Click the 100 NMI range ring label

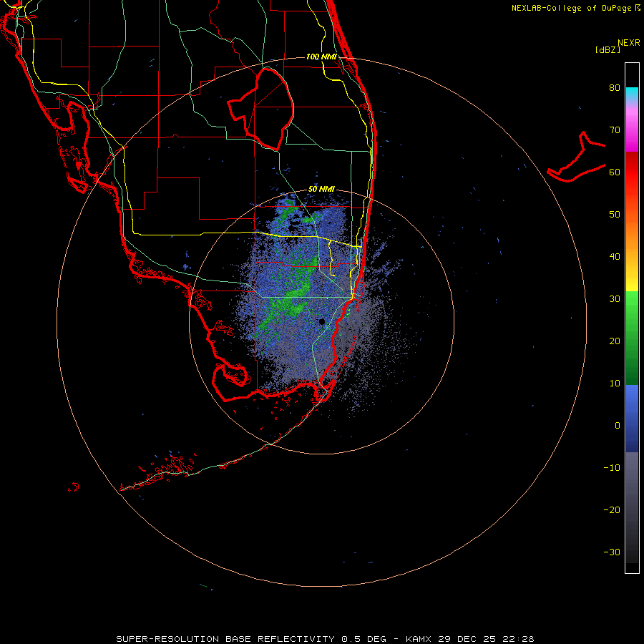pos(321,57)
